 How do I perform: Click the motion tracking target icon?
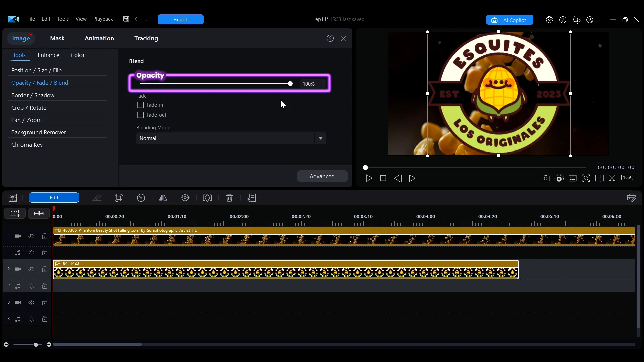pyautogui.click(x=185, y=198)
